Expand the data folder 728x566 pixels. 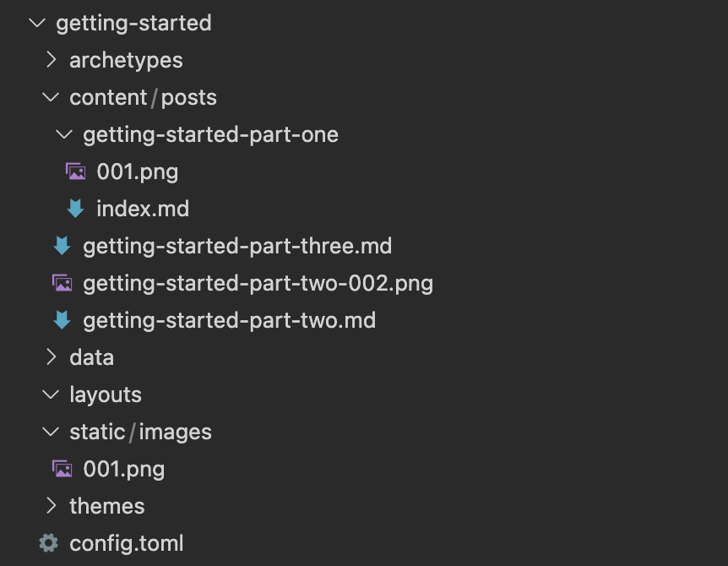click(50, 357)
